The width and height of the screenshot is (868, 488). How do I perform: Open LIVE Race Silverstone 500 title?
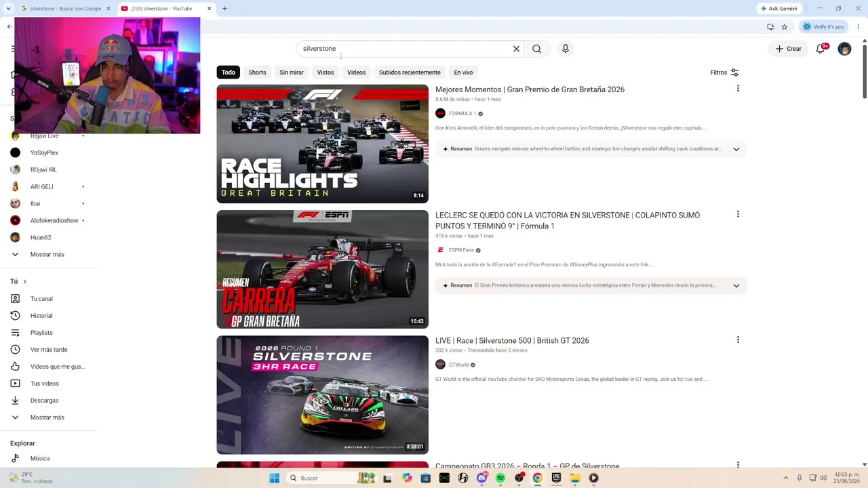tap(512, 341)
